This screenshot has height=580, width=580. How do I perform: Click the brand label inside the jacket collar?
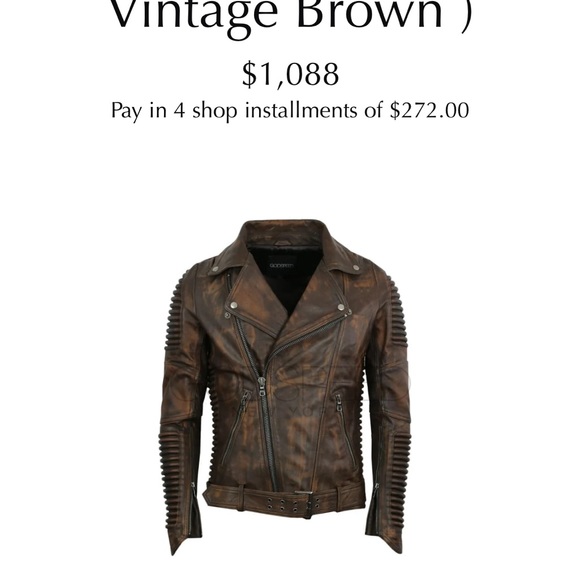pyautogui.click(x=281, y=266)
